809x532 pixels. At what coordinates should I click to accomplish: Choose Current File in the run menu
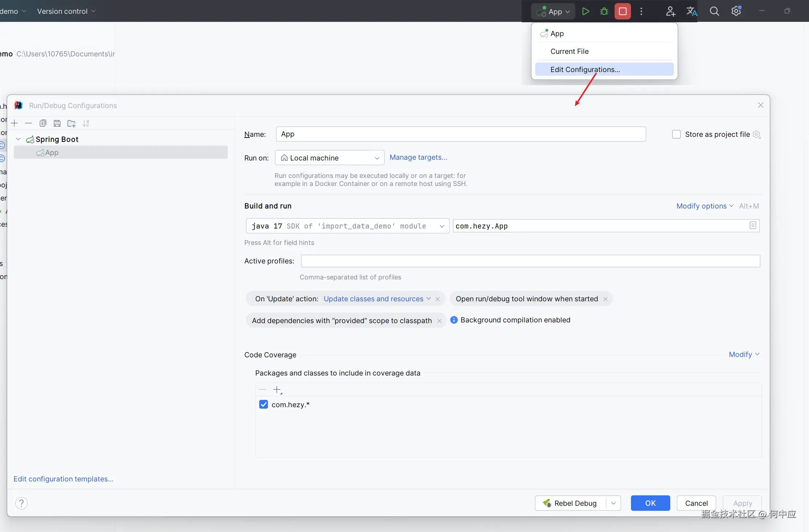click(569, 51)
